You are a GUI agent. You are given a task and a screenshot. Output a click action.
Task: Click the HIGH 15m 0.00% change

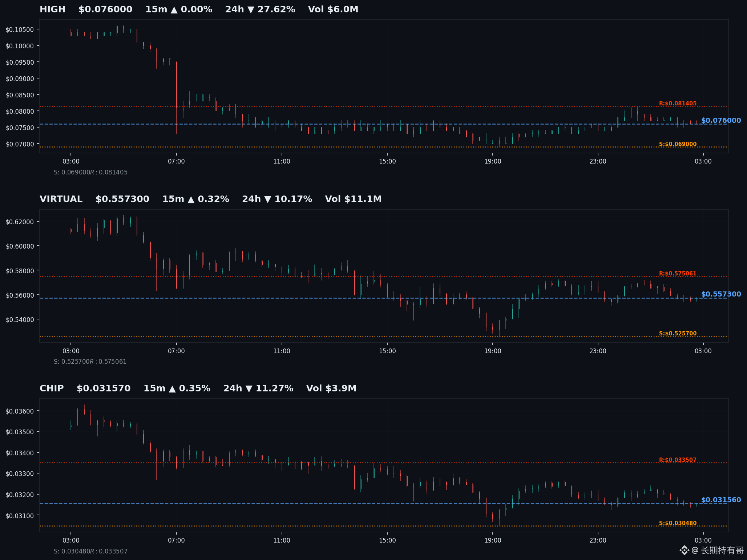click(179, 9)
